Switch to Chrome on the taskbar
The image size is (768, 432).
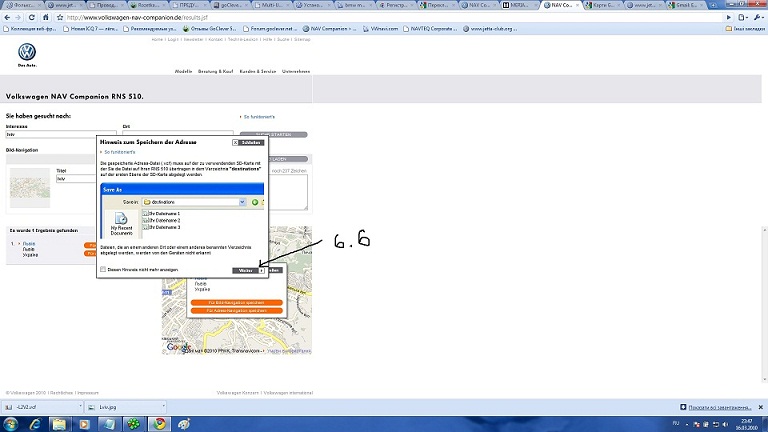159,424
